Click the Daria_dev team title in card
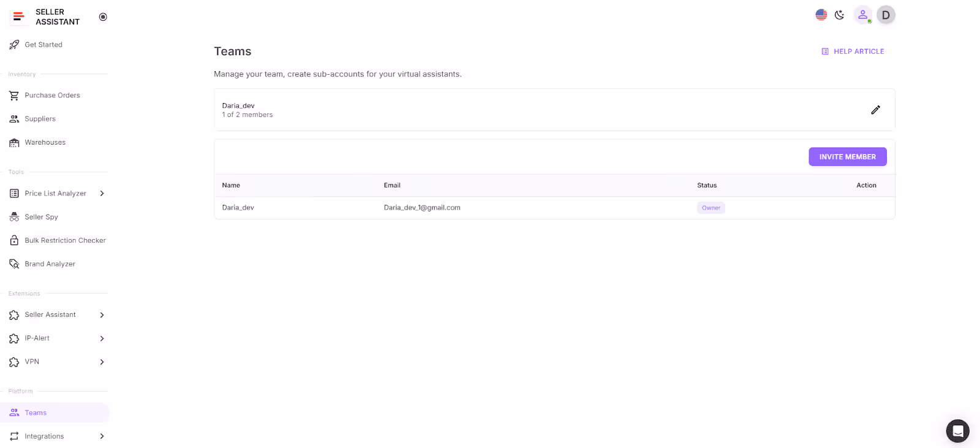The image size is (980, 448). 238,105
